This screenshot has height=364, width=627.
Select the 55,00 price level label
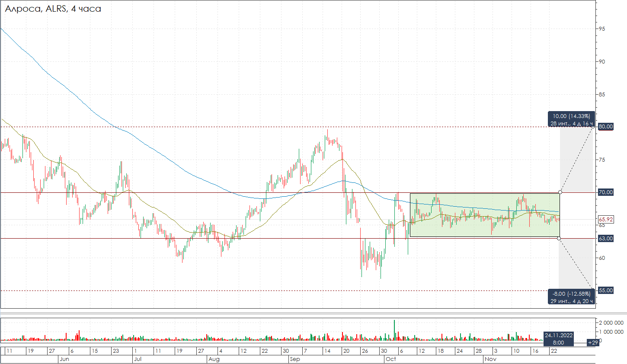point(605,291)
